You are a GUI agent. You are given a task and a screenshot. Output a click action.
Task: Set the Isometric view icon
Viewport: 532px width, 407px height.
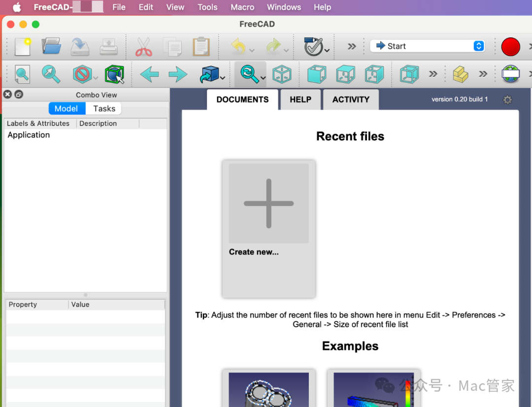(282, 74)
